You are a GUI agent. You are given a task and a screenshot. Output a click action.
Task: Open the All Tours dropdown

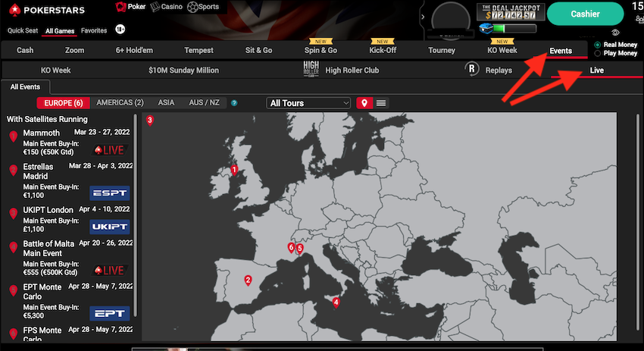(x=308, y=103)
